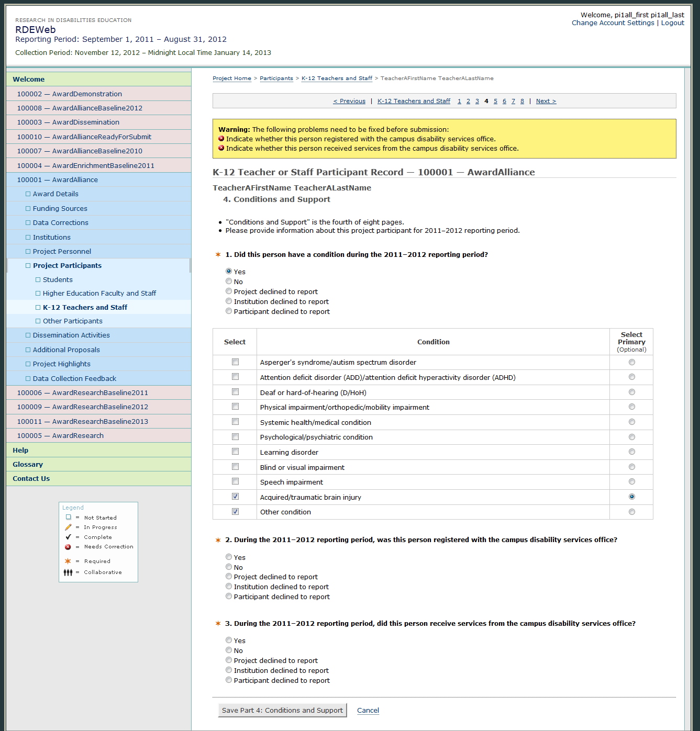Uncheck the Other condition checkbox
700x731 pixels.
click(x=235, y=512)
